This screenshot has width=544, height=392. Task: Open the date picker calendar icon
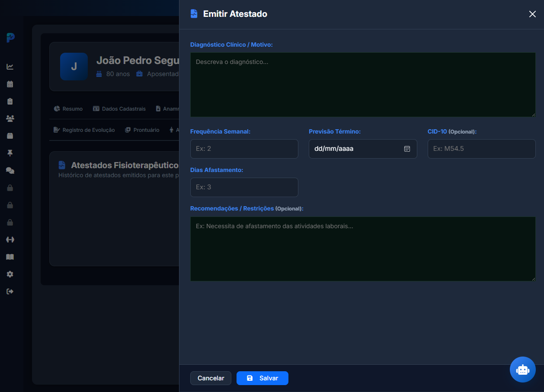(407, 149)
